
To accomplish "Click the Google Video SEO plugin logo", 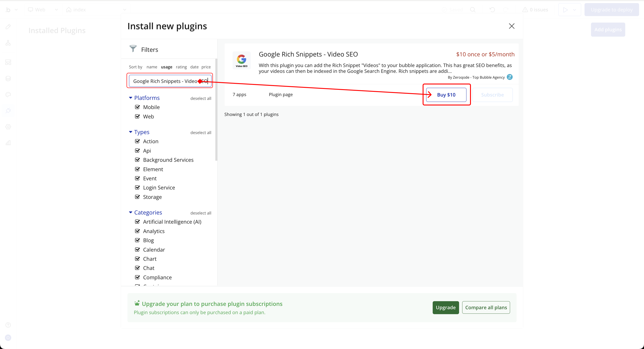I will (241, 61).
